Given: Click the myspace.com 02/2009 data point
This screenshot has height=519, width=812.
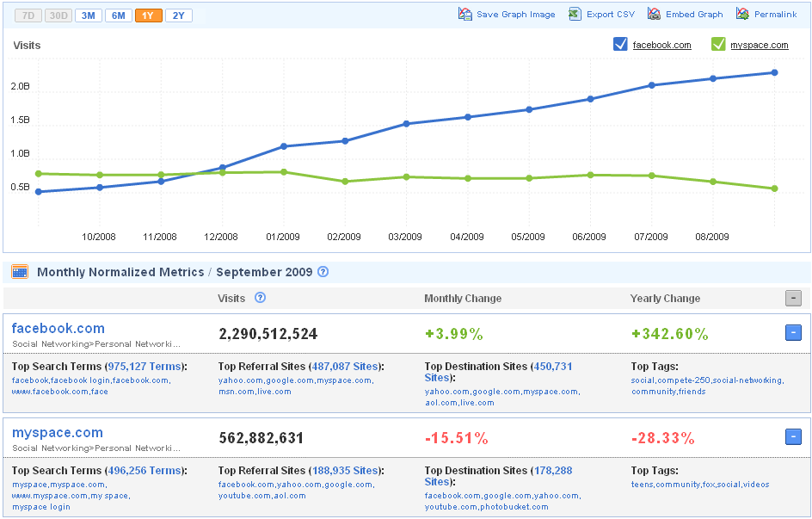Looking at the screenshot, I should (345, 182).
